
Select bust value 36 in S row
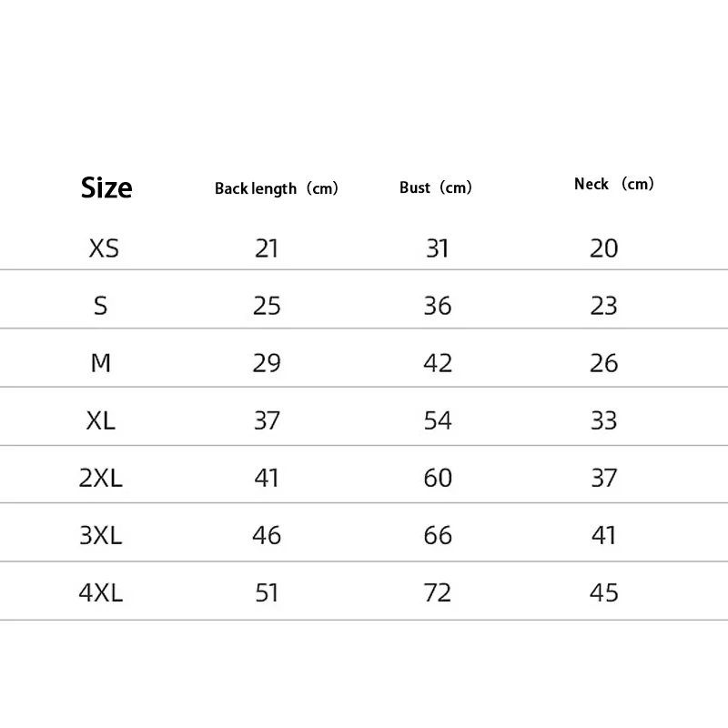[x=438, y=306]
